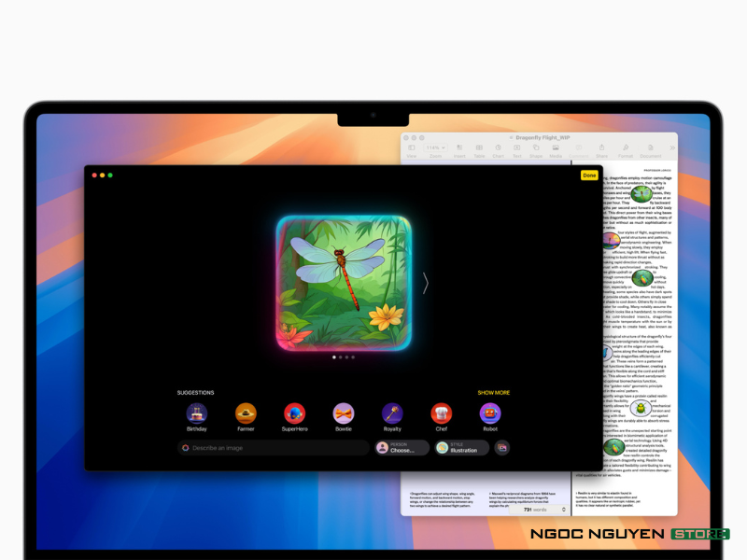Open the photo picker icon beside Style
This screenshot has width=747, height=560.
[502, 448]
